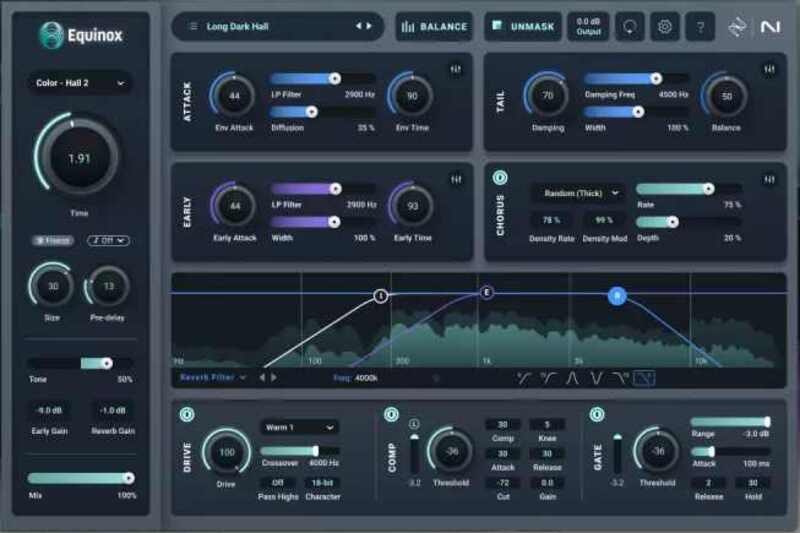Open the Tail section options icon
The width and height of the screenshot is (800, 533).
tap(769, 69)
